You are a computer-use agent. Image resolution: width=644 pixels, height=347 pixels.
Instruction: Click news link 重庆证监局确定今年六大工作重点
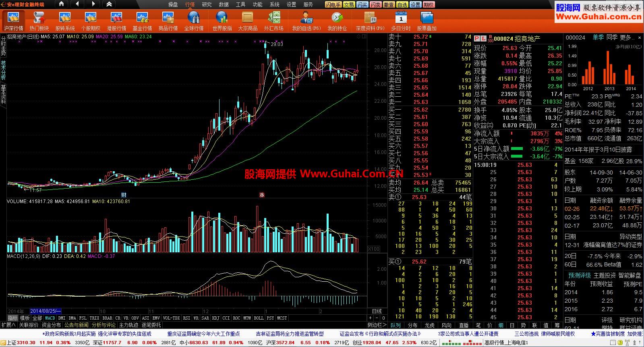[203, 334]
